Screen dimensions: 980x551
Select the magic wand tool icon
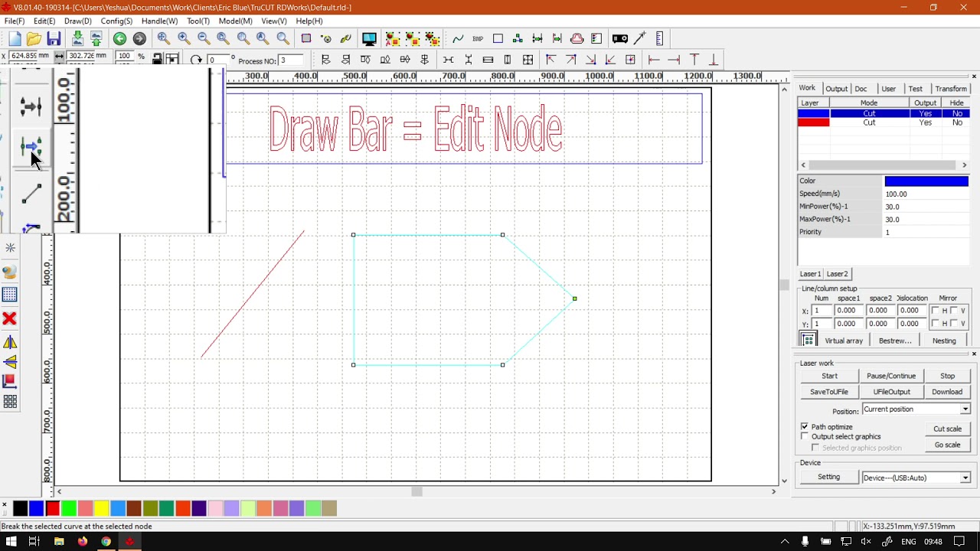pyautogui.click(x=640, y=39)
